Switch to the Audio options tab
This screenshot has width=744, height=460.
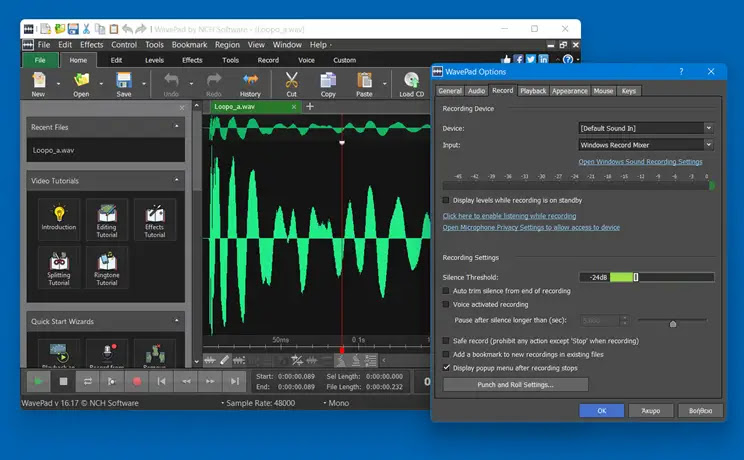coord(476,91)
